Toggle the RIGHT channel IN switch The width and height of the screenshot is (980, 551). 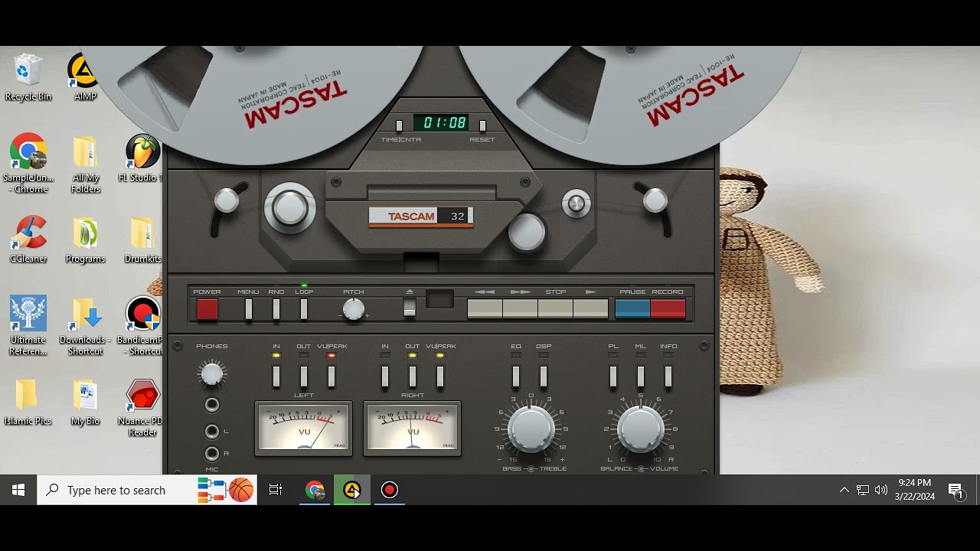(385, 377)
